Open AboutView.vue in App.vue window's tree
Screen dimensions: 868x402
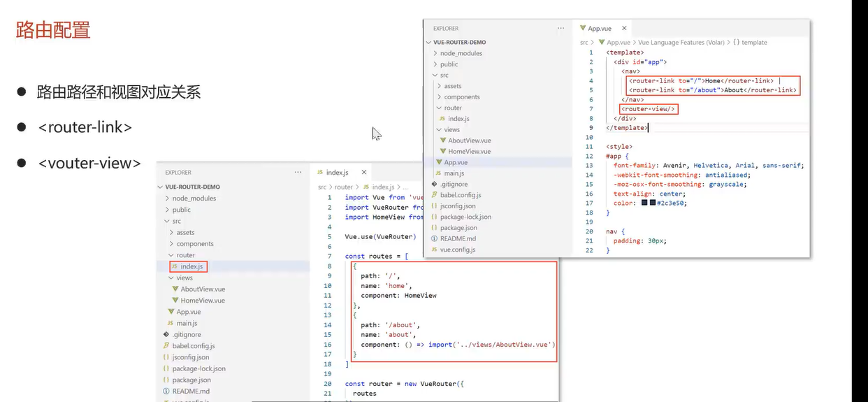click(469, 141)
